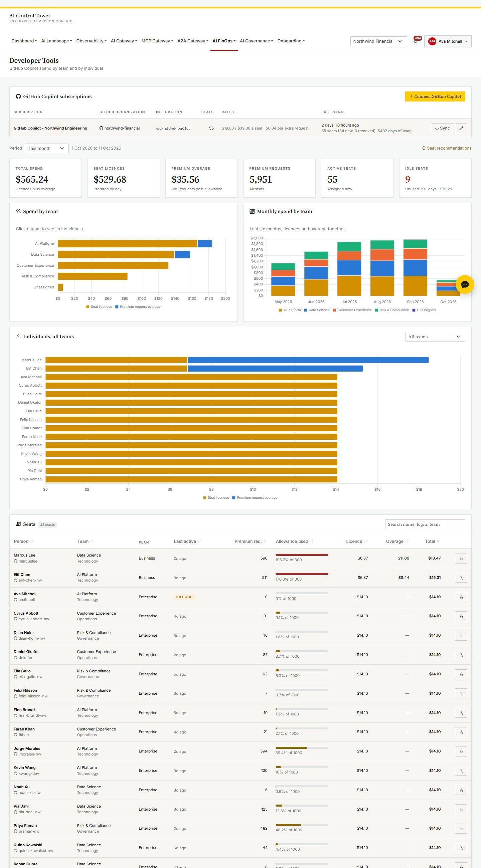This screenshot has height=868, width=481.
Task: Click the pencil edit subscription icon
Action: [x=461, y=128]
